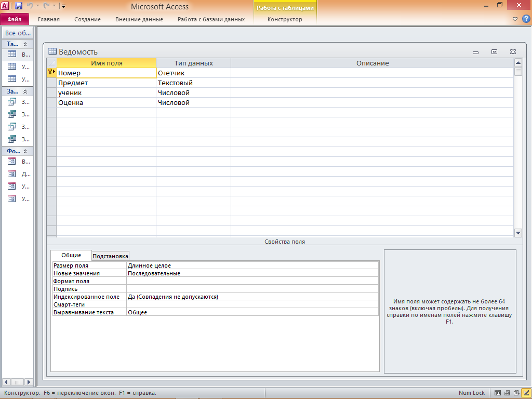Switch to Datasheet view icon in status bar
Image resolution: width=532 pixels, height=399 pixels.
click(x=497, y=393)
